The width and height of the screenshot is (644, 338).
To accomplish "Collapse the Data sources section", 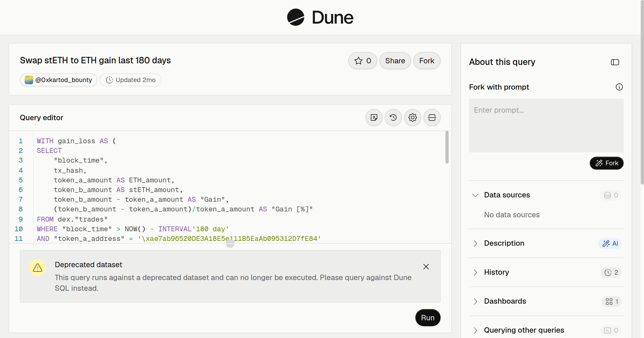I will 475,195.
